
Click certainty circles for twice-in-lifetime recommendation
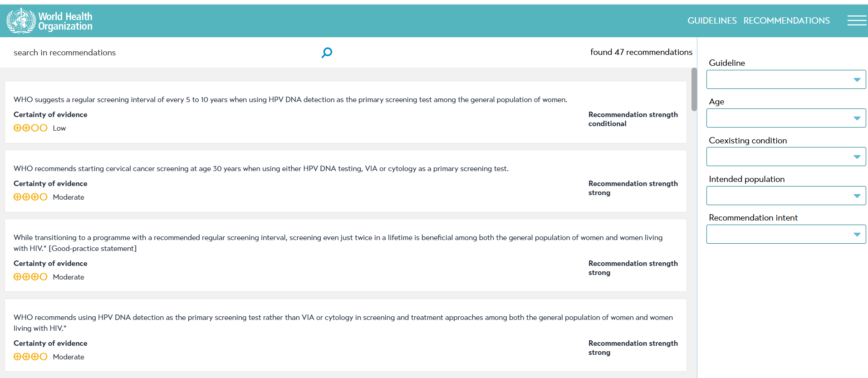(30, 277)
